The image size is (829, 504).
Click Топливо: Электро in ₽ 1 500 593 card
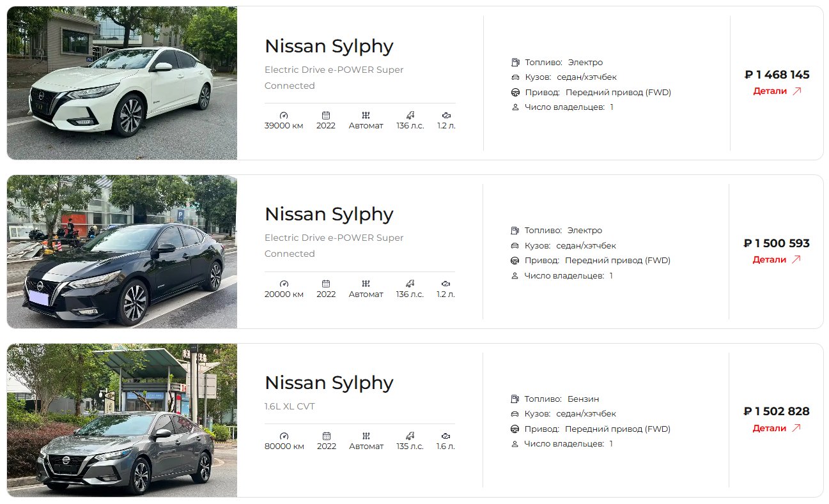coord(563,230)
